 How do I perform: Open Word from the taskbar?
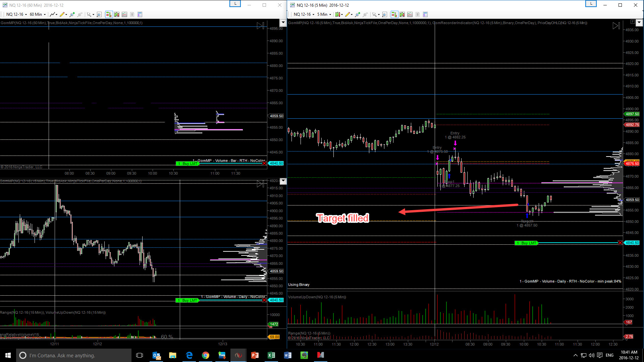[288, 355]
